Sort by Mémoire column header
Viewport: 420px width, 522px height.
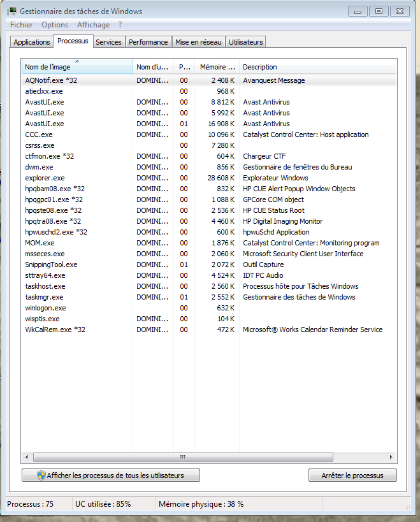point(217,66)
